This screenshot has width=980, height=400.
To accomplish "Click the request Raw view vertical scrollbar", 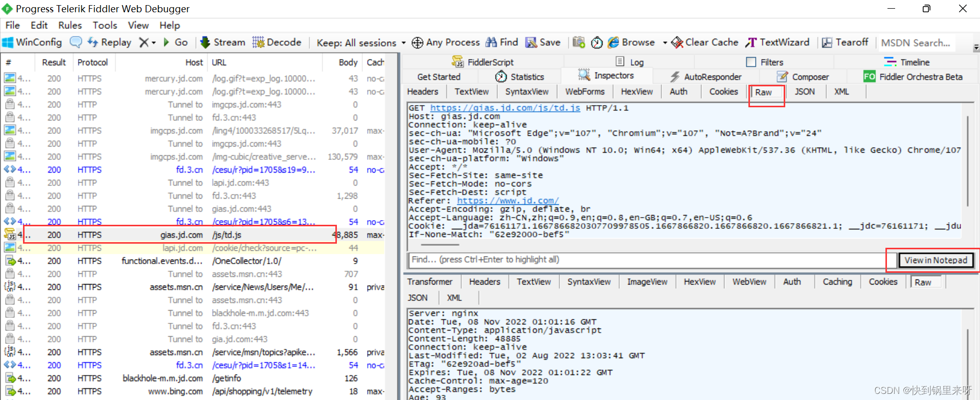I will [967, 161].
